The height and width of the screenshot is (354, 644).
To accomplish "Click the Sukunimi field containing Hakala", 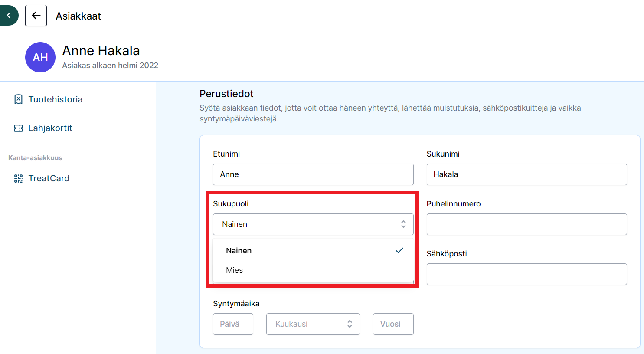I will 526,174.
